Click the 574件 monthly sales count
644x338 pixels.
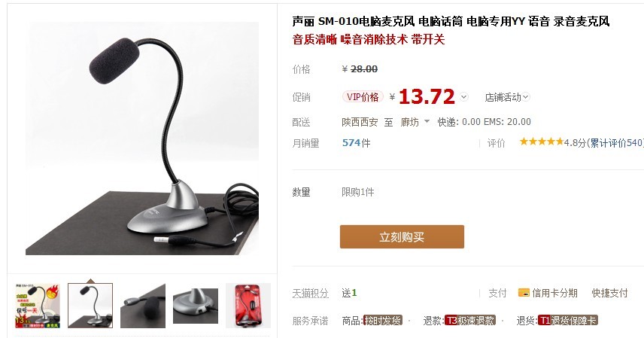356,143
